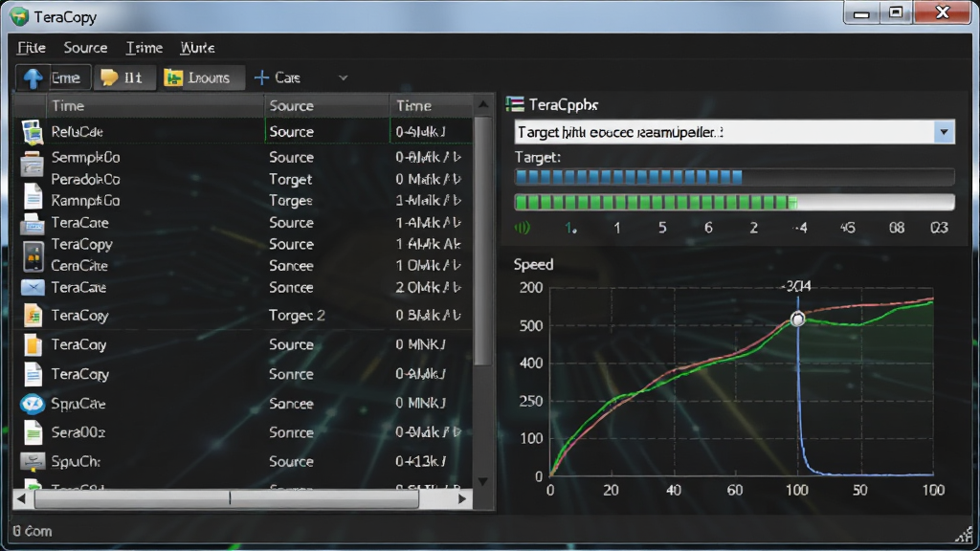Select the 'PeradokCo' row name
The width and height of the screenshot is (980, 551).
[x=85, y=179]
